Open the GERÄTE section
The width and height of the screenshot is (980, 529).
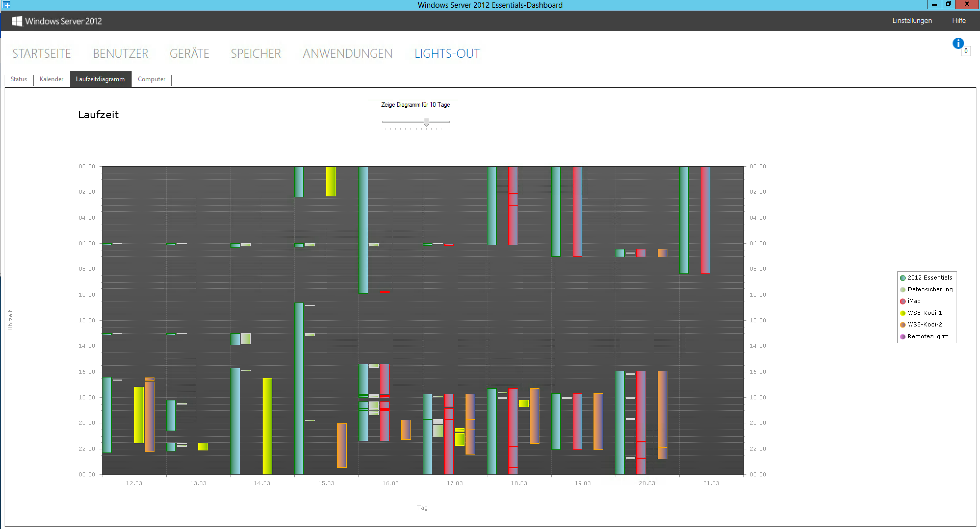(x=189, y=54)
